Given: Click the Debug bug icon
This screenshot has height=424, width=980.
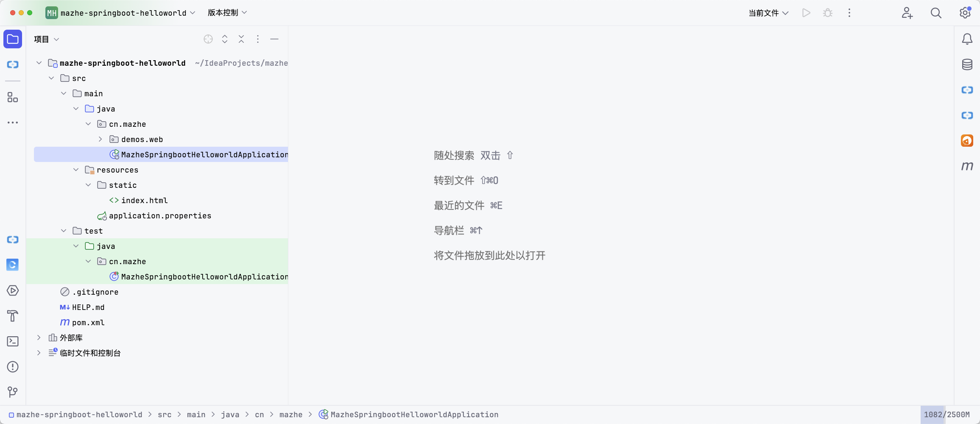Looking at the screenshot, I should click(828, 13).
